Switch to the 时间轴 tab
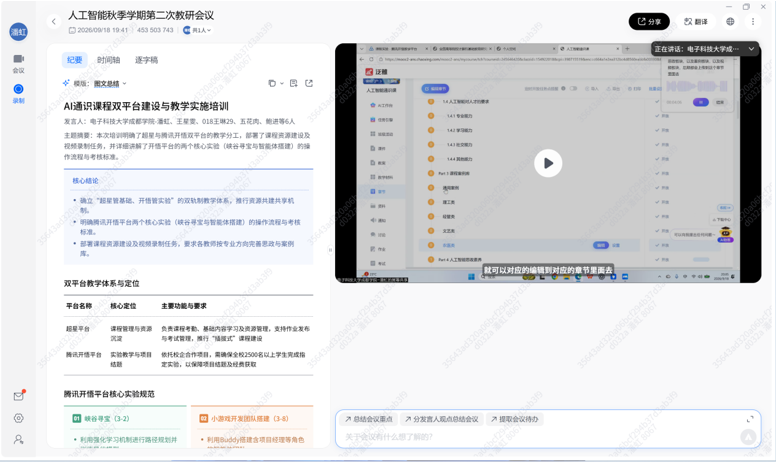Viewport: 776px width, 462px height. pos(108,60)
